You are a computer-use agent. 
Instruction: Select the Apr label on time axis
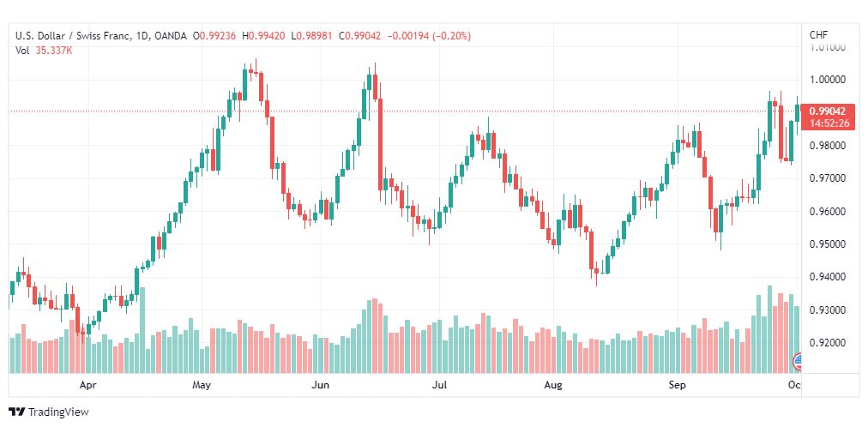(85, 386)
